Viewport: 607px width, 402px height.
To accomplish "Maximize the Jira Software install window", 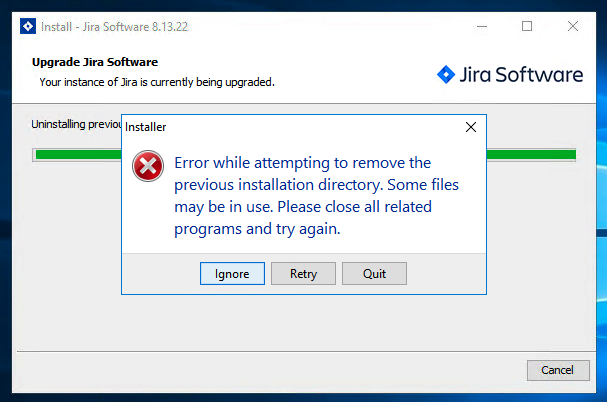I will 527,26.
